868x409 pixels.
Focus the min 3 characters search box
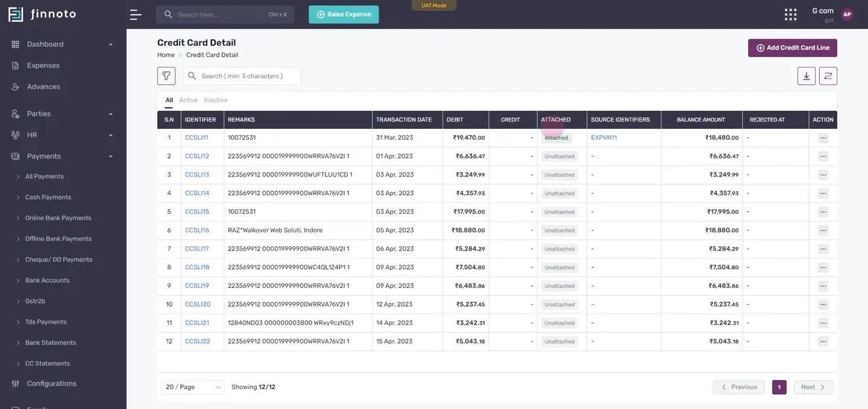click(x=242, y=76)
